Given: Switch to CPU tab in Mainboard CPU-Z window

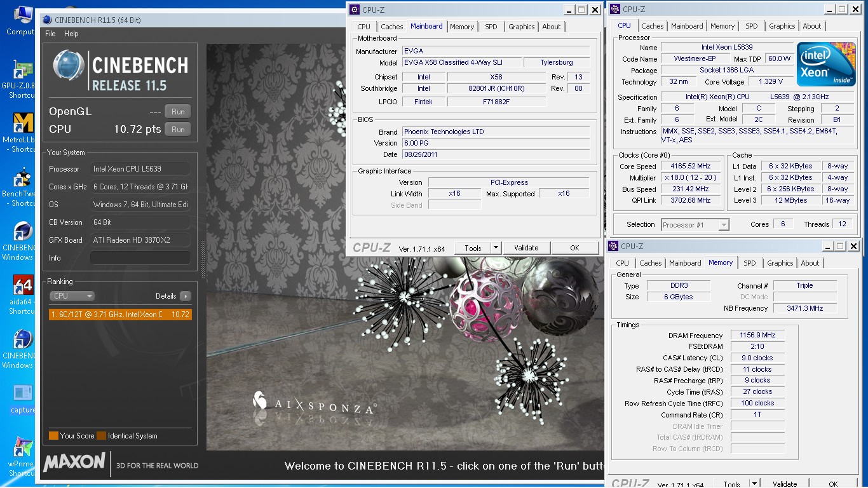Looking at the screenshot, I should [x=363, y=27].
